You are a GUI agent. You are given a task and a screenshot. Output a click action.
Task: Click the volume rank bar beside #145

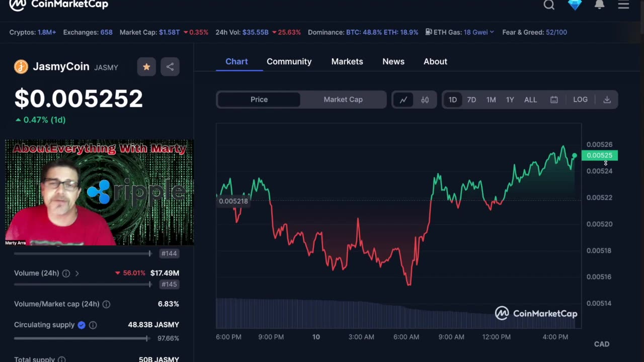tap(83, 284)
